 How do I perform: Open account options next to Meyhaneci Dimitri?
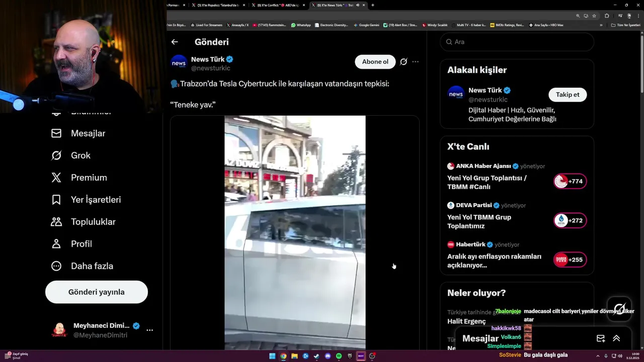click(149, 330)
